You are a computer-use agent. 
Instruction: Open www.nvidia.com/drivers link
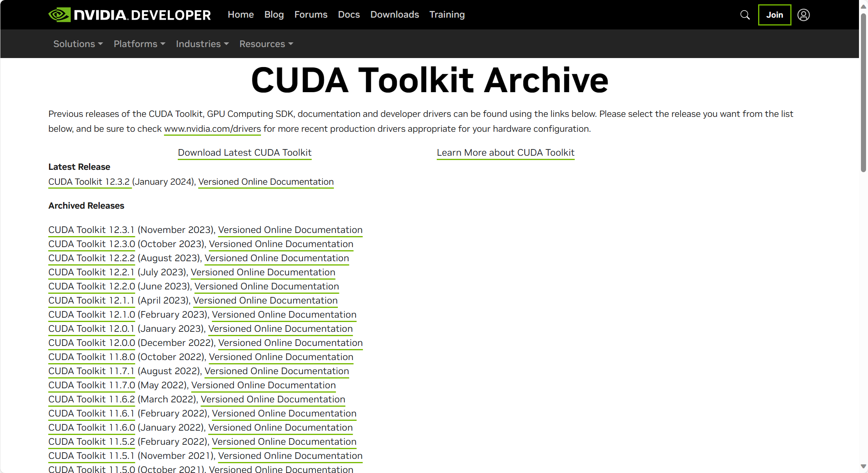pos(212,129)
